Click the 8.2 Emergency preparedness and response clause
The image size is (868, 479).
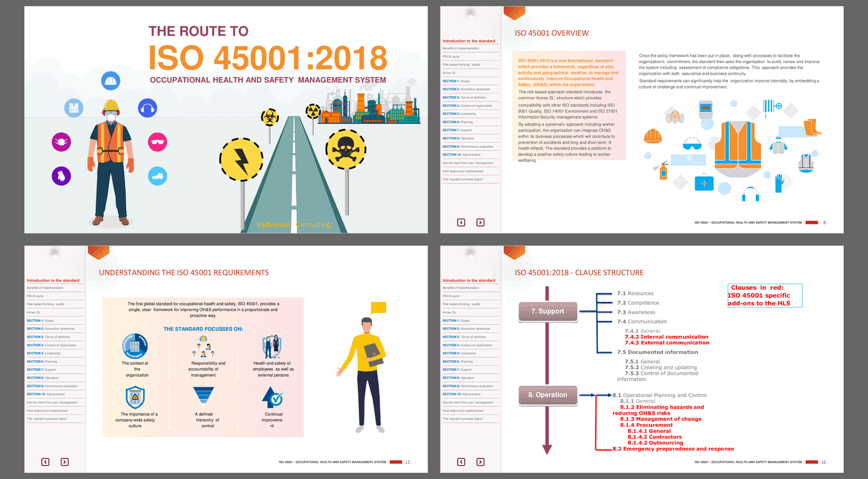tap(673, 449)
